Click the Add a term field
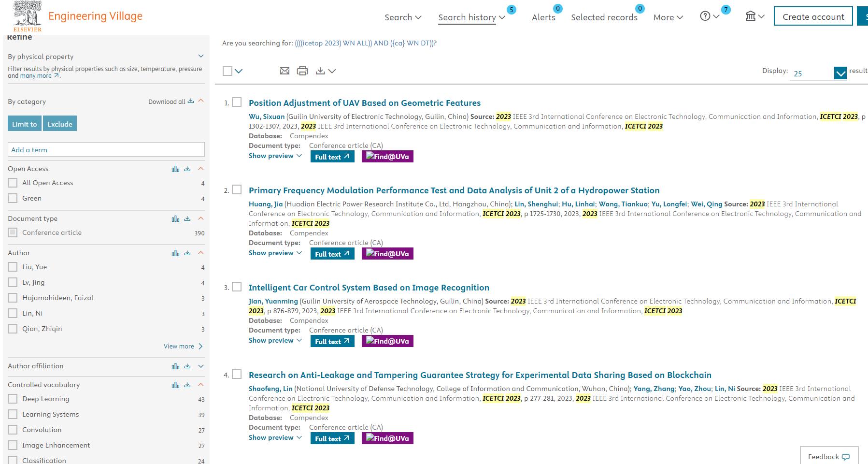This screenshot has height=464, width=868. (106, 149)
